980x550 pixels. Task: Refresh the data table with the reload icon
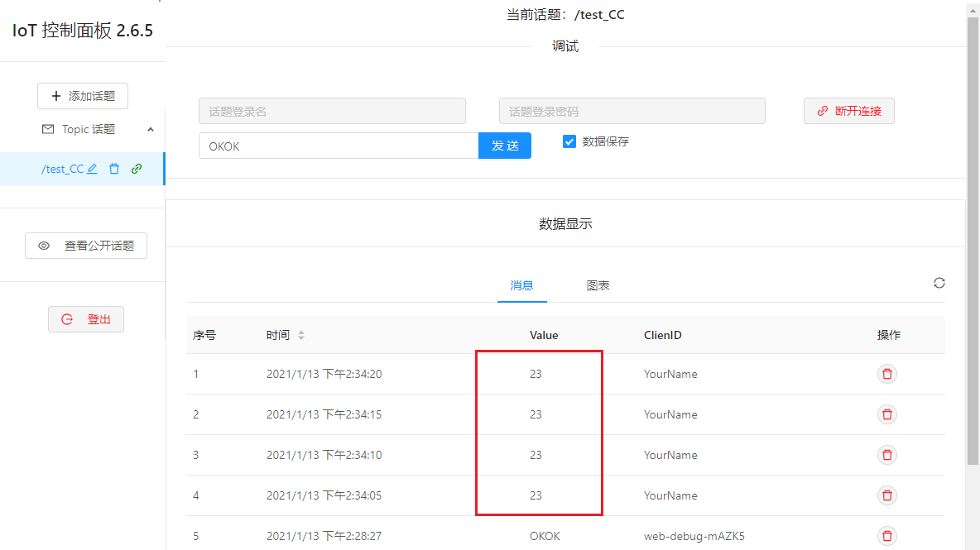pos(939,284)
